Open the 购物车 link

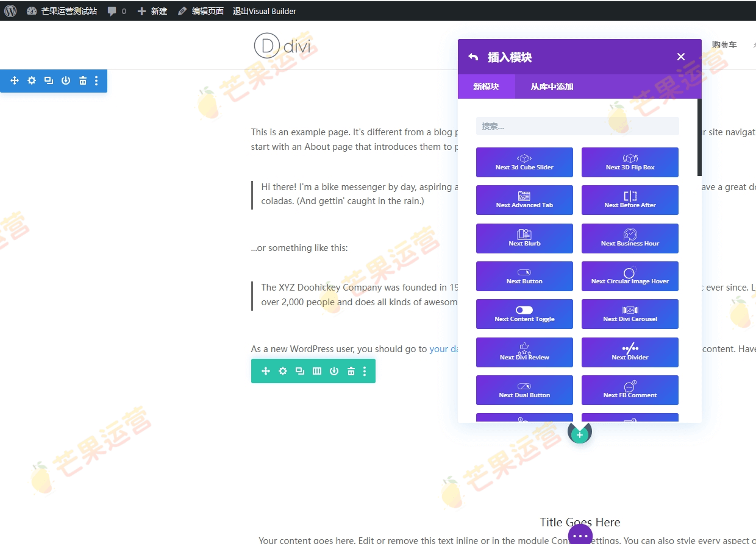(x=724, y=44)
